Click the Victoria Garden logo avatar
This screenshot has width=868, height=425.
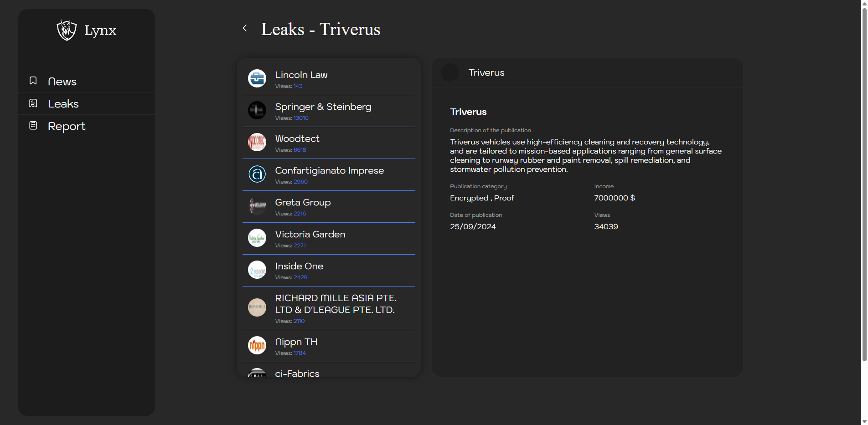(257, 238)
